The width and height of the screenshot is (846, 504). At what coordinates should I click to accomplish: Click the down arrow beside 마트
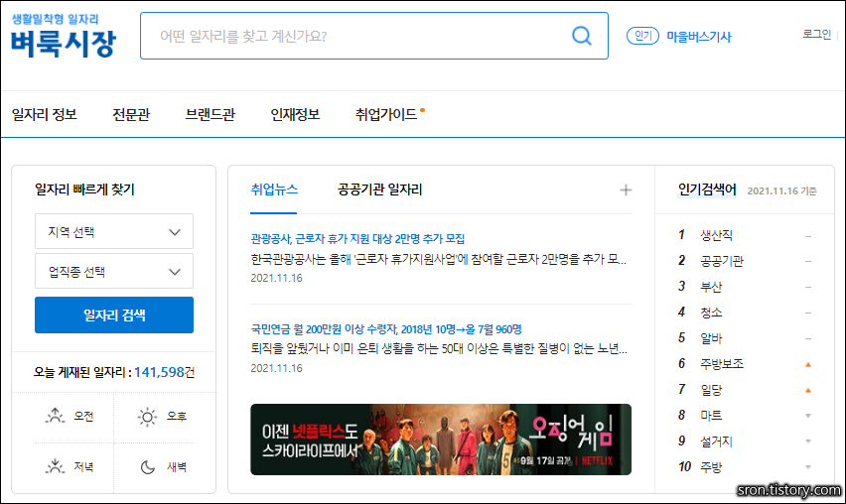[x=808, y=416]
